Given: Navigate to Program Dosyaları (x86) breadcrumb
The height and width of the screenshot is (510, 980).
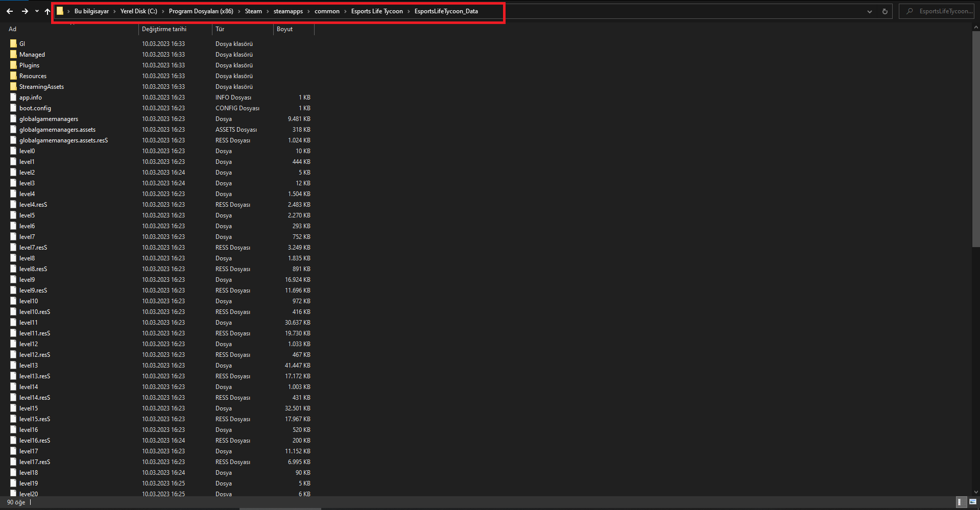Looking at the screenshot, I should click(x=201, y=11).
